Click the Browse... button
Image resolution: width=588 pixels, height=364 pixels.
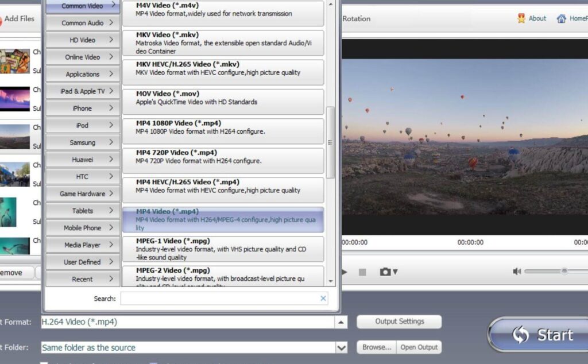click(376, 347)
